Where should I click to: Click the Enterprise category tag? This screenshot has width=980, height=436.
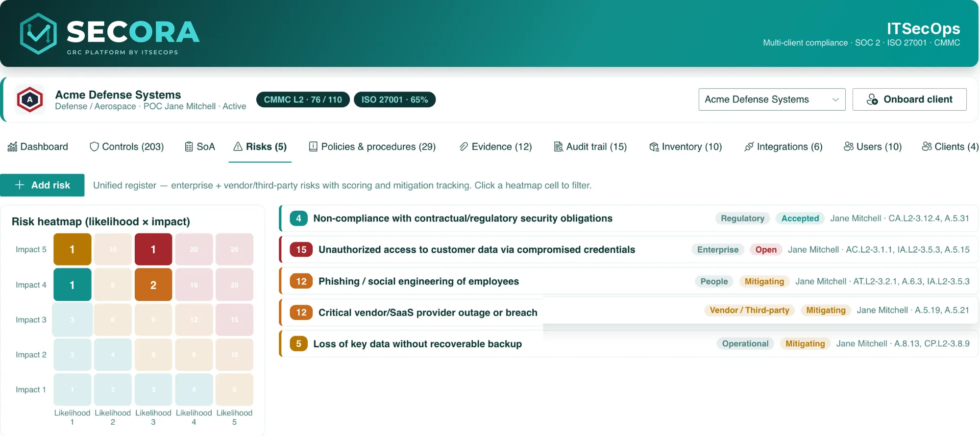pyautogui.click(x=718, y=250)
